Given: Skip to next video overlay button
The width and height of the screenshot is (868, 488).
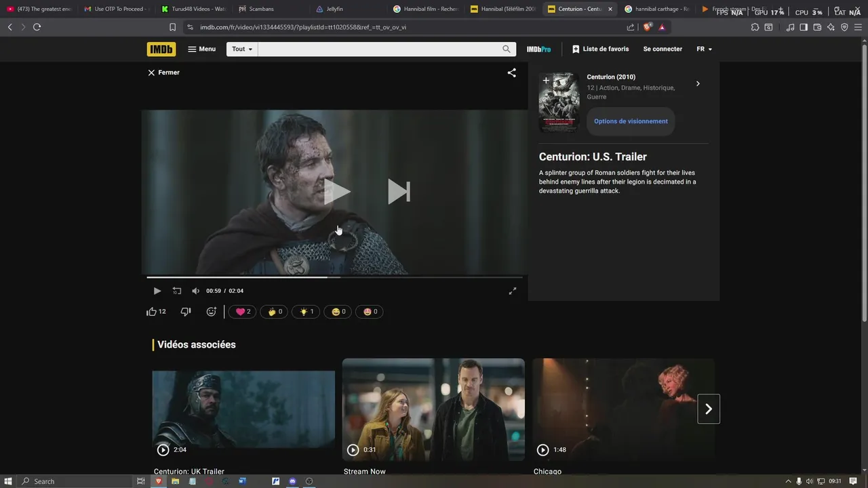Looking at the screenshot, I should point(399,192).
